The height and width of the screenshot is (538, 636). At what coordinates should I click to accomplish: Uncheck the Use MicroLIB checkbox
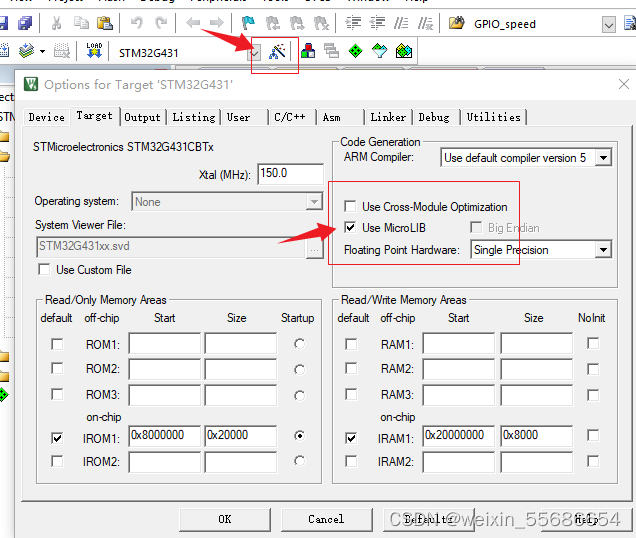(350, 227)
